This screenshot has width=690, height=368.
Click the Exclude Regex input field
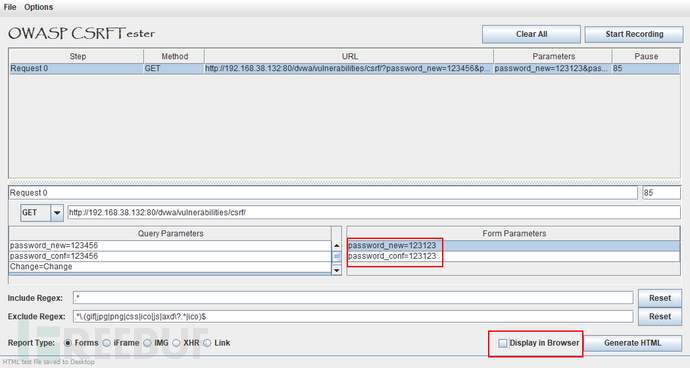coord(353,316)
